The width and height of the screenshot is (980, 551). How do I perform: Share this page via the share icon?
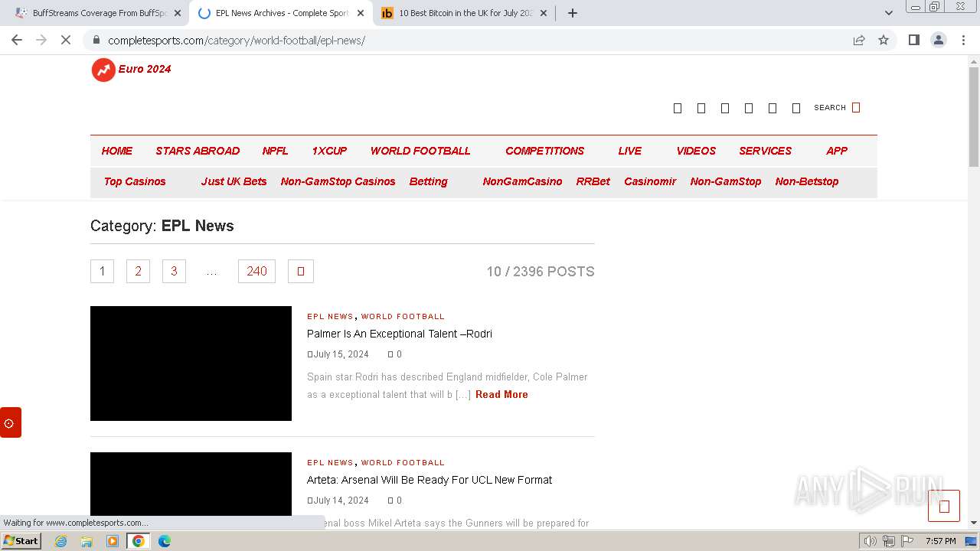pyautogui.click(x=859, y=40)
